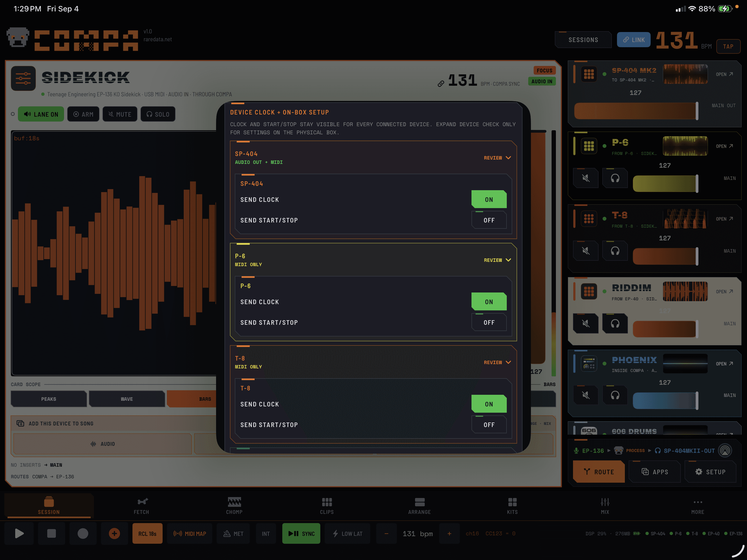Open the SETUP button
The image size is (747, 560).
[710, 472]
